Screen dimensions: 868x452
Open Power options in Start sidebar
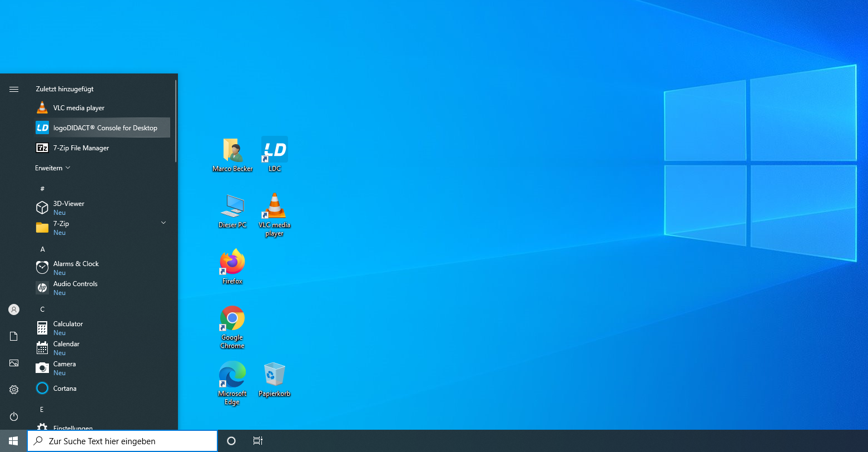14,416
